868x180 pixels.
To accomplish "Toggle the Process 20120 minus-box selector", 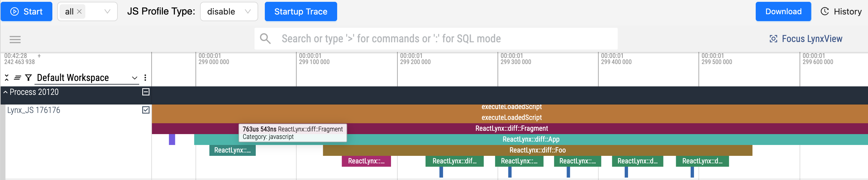I will click(x=146, y=92).
